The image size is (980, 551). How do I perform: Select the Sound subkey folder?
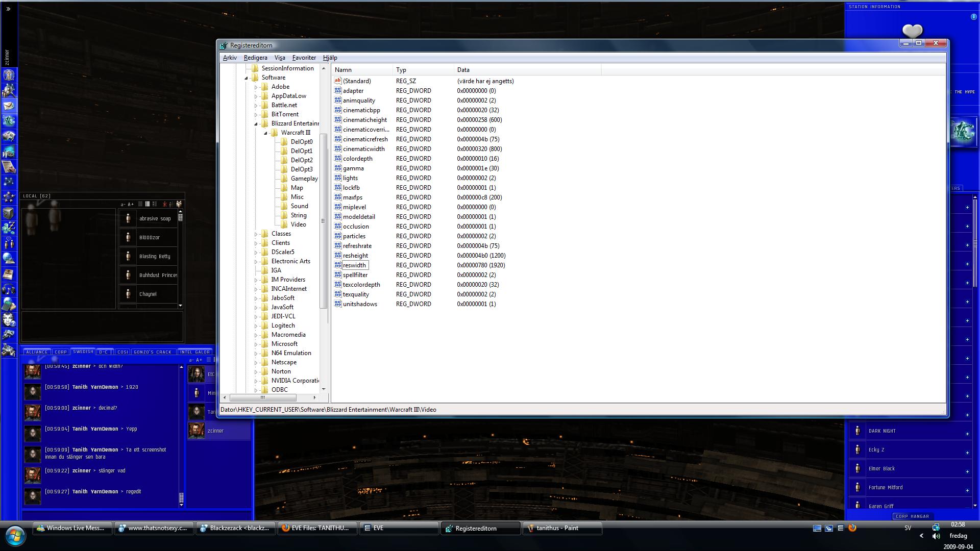pyautogui.click(x=299, y=206)
